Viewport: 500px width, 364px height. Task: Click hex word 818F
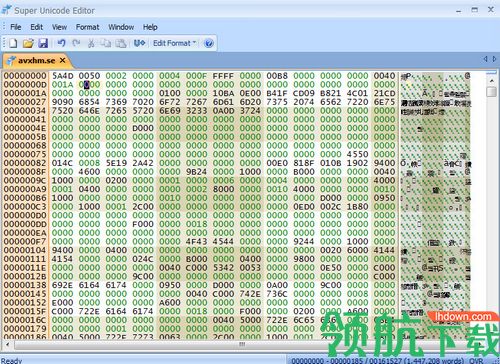coord(304,163)
